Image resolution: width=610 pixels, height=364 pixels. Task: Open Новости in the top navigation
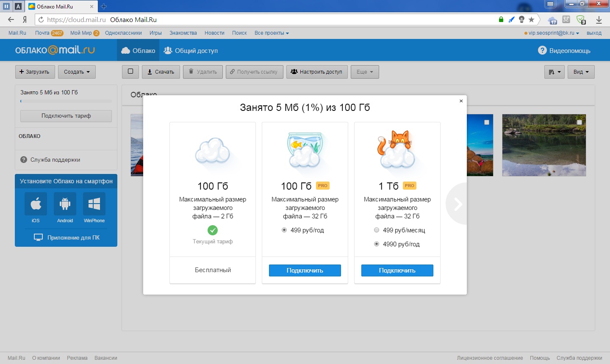click(214, 33)
